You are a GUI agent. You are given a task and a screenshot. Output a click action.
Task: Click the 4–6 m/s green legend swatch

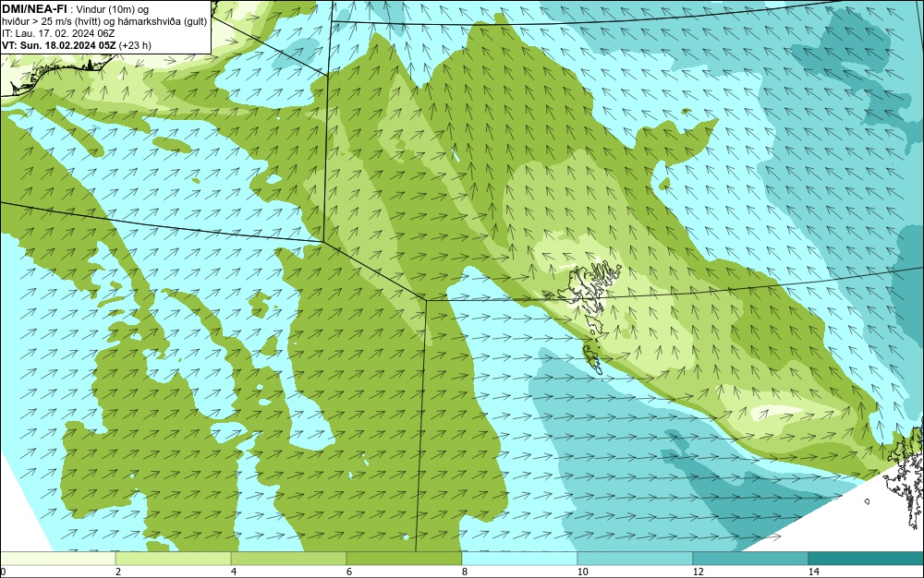(288, 559)
